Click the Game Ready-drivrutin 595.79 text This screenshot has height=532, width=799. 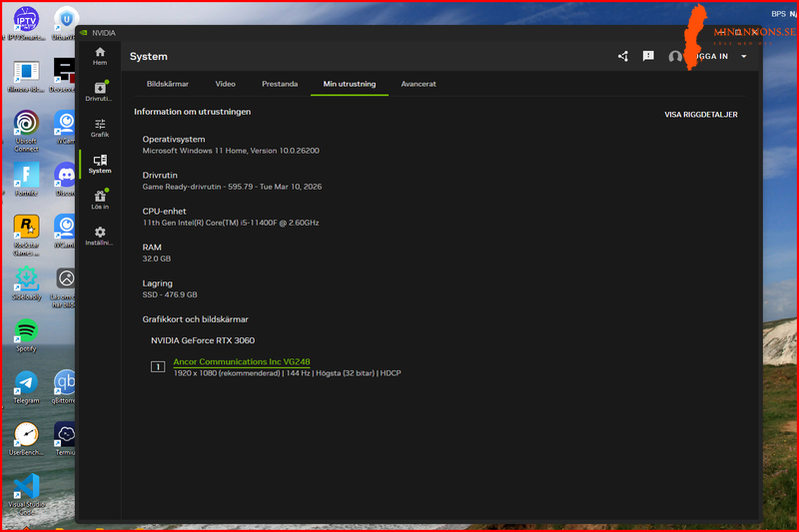coord(232,187)
